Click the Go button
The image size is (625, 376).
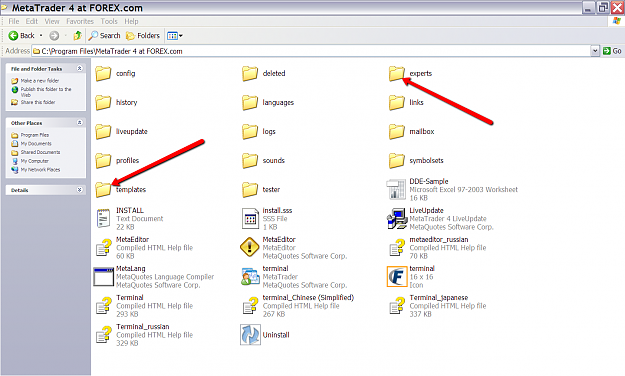[612, 51]
